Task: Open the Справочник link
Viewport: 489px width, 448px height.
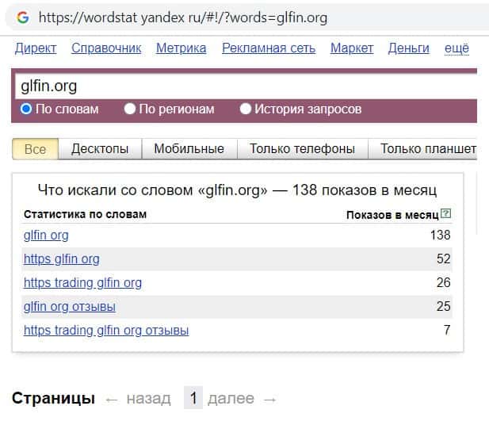Action: tap(106, 48)
